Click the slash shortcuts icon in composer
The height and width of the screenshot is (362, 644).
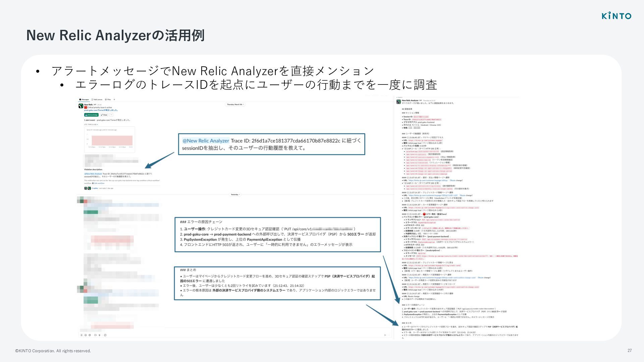click(105, 335)
